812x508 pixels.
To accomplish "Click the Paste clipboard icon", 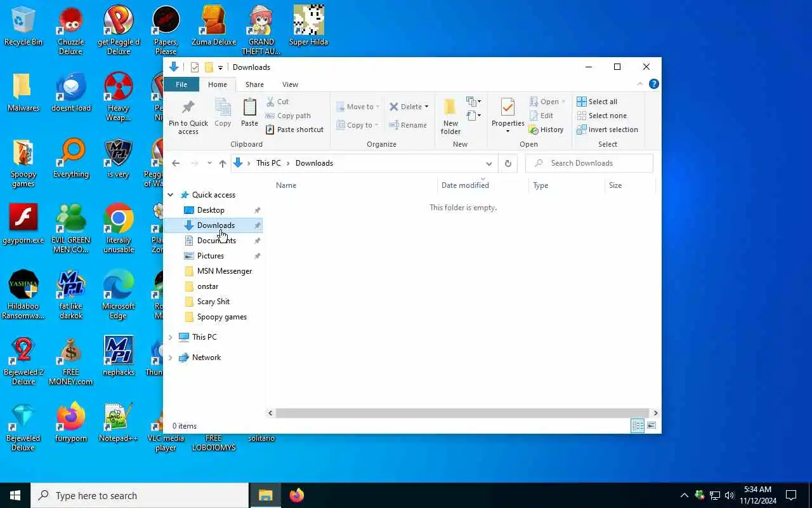I will [x=249, y=113].
